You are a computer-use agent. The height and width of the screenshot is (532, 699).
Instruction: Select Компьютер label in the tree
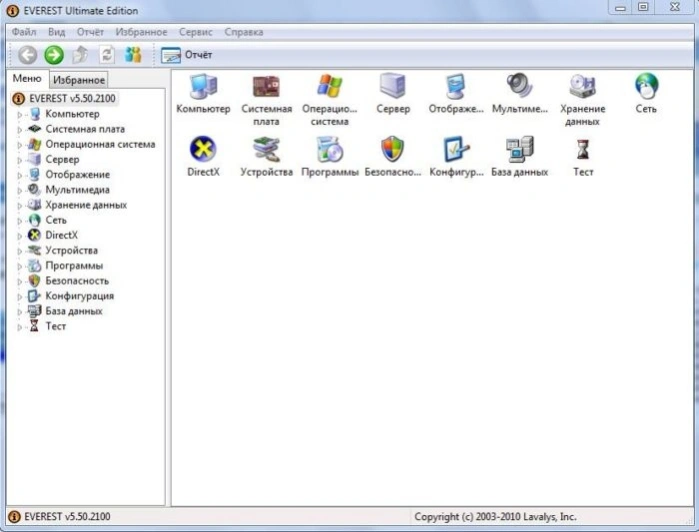point(72,114)
